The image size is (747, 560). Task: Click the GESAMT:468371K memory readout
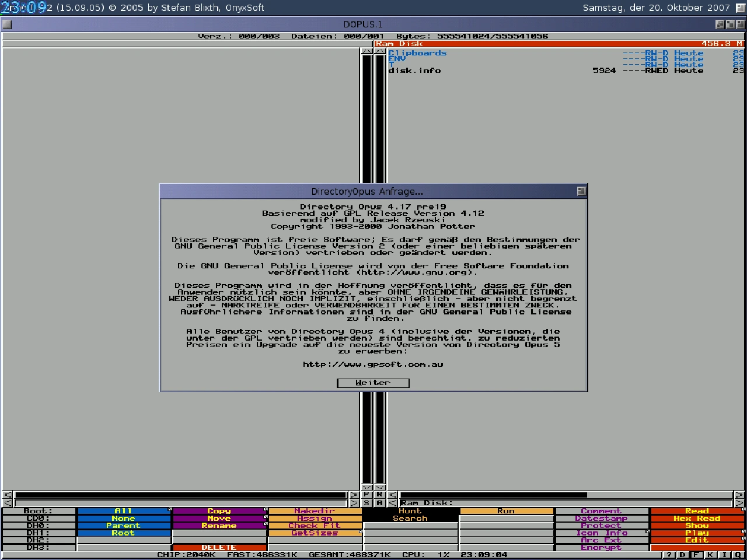(350, 555)
